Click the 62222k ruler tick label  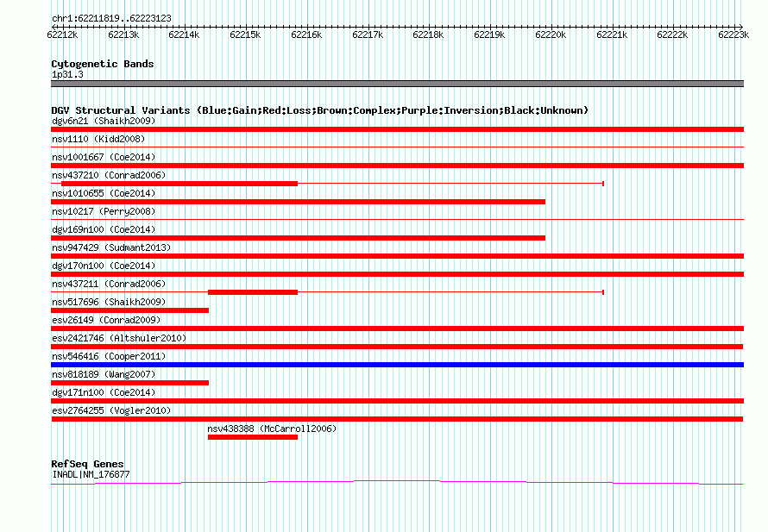tap(672, 34)
